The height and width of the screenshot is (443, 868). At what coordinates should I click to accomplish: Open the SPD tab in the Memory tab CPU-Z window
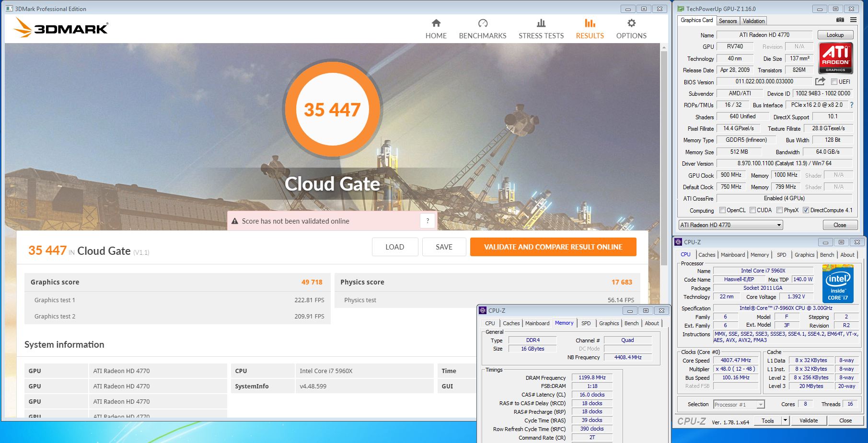586,323
